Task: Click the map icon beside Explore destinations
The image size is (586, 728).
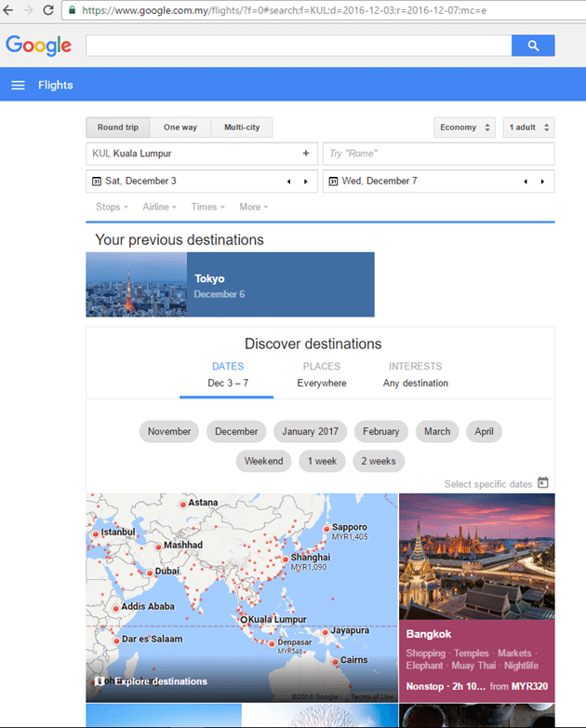Action: pyautogui.click(x=99, y=681)
